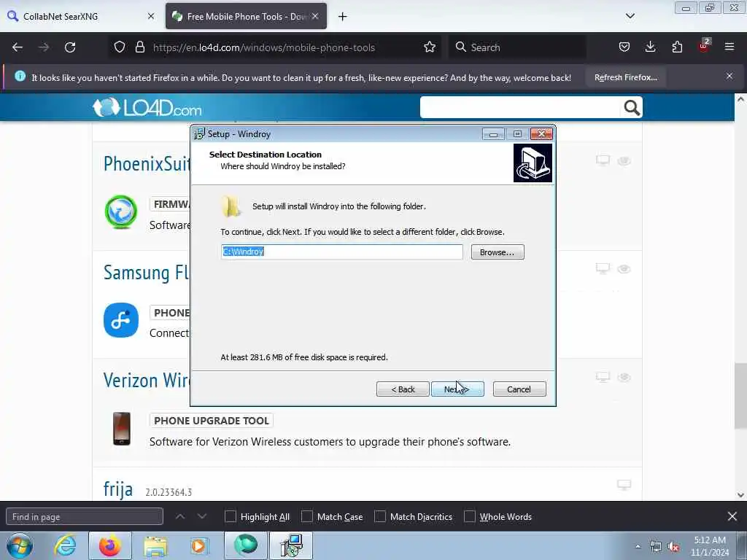This screenshot has width=747, height=560.
Task: Open the Verizon Wireless listing title
Action: click(146, 380)
